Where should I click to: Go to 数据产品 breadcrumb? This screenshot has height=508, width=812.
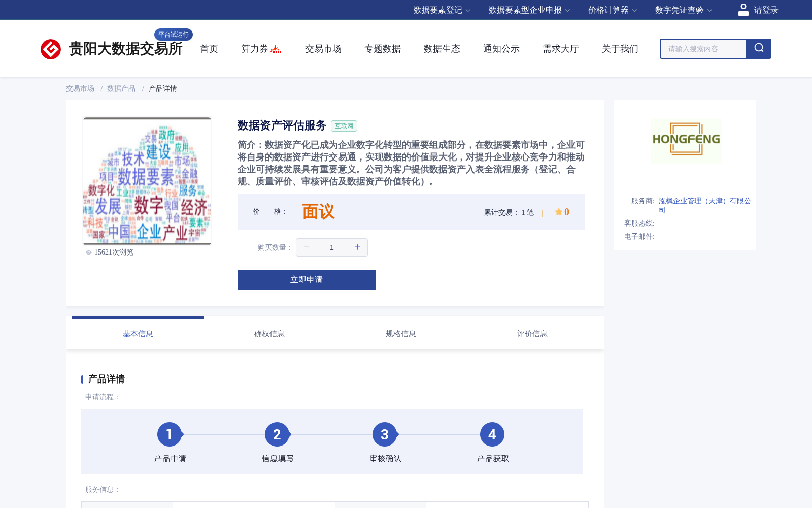point(121,88)
